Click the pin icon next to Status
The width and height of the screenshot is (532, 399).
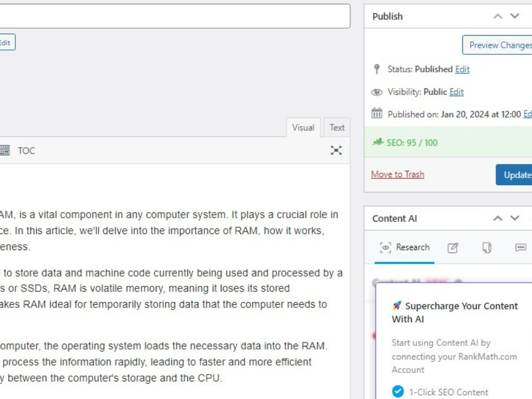tap(377, 69)
